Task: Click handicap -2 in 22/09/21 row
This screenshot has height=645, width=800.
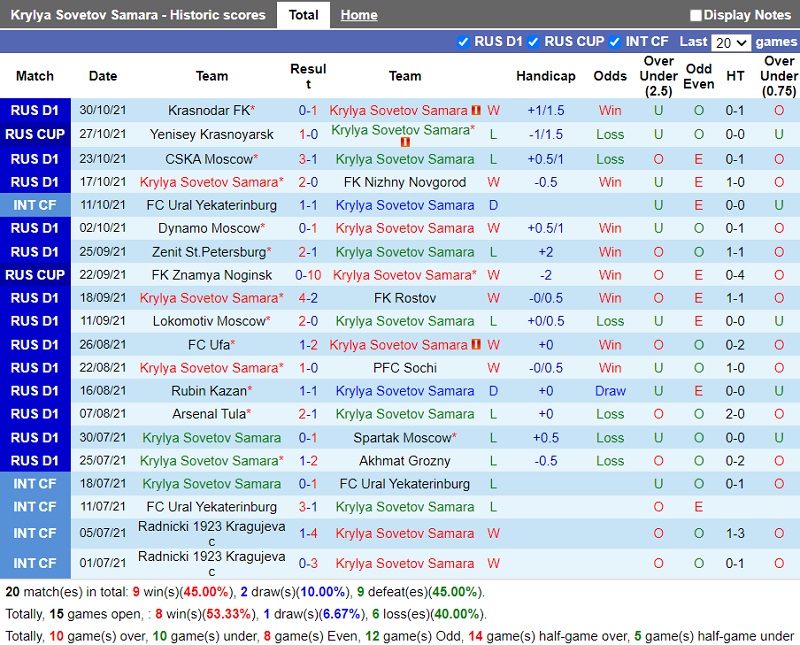Action: [x=545, y=275]
